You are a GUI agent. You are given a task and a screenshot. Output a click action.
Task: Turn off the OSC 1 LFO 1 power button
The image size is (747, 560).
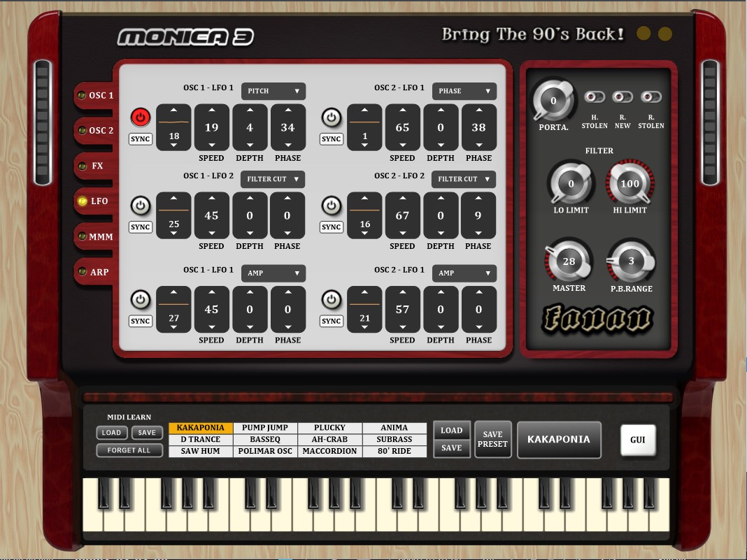tap(141, 117)
